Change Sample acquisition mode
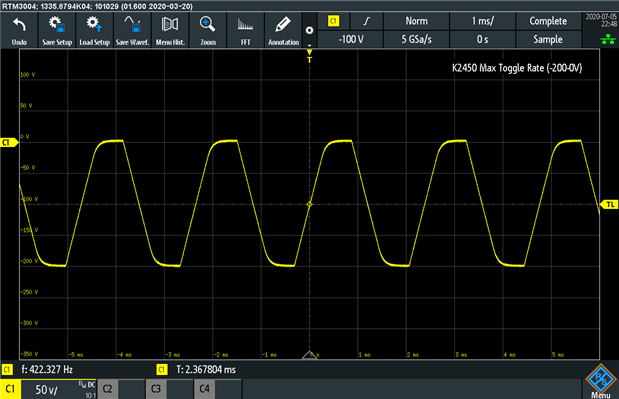 coord(548,39)
